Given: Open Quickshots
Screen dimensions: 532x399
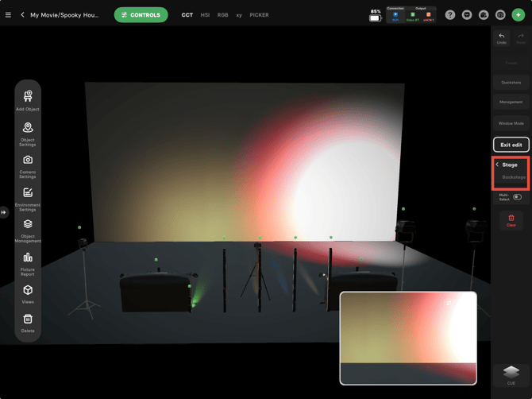Looking at the screenshot, I should coord(511,83).
